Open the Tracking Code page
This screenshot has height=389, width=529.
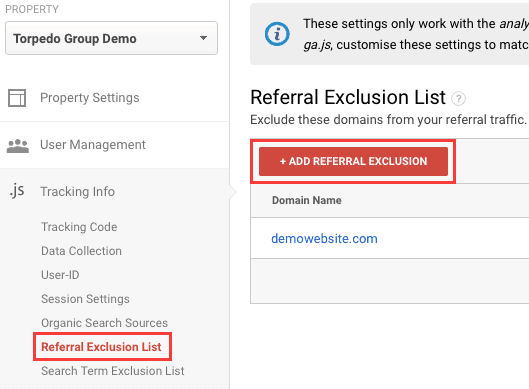pos(79,227)
